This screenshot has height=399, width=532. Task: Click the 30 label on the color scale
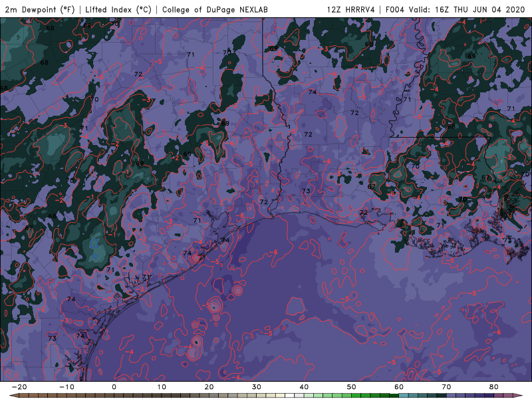coord(257,387)
